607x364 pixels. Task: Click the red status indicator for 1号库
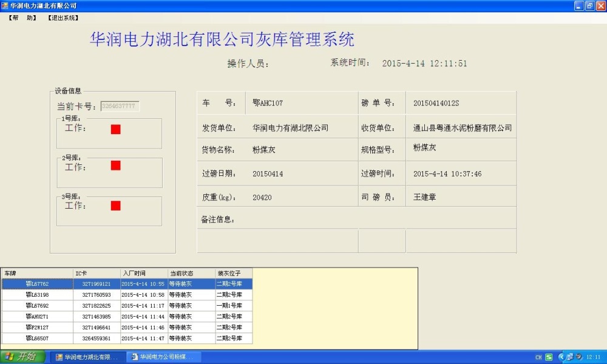[116, 129]
